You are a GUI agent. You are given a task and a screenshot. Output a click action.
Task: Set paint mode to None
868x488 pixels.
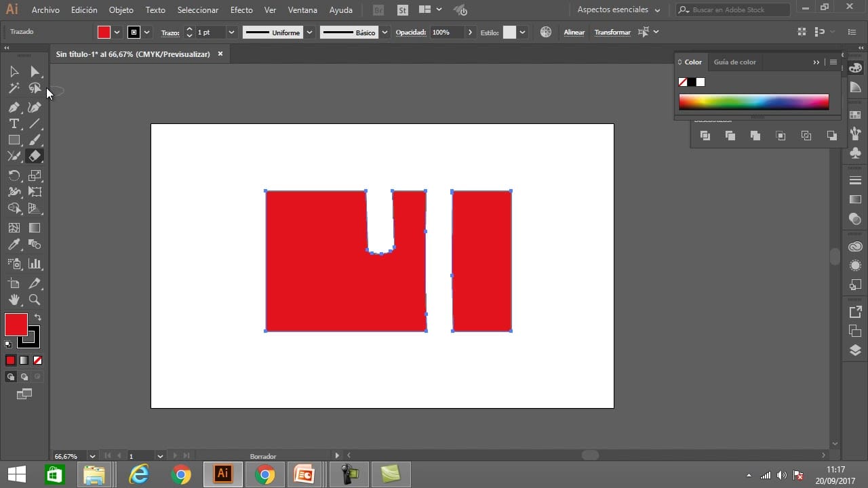tap(37, 361)
